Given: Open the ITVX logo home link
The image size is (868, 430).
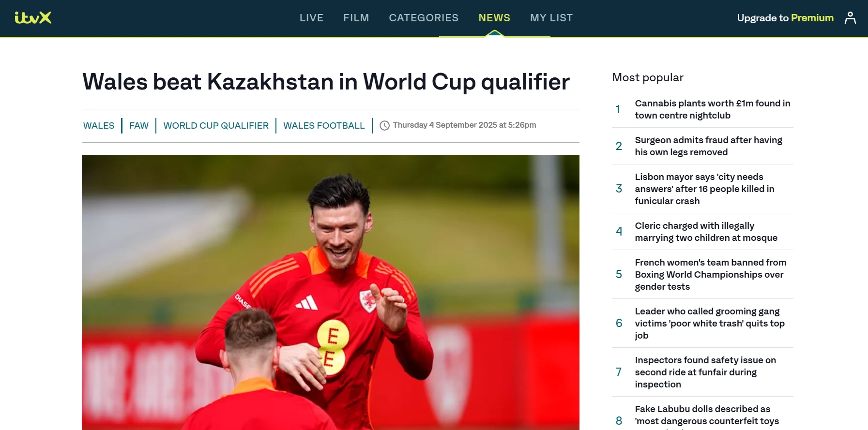Looking at the screenshot, I should click(x=33, y=18).
